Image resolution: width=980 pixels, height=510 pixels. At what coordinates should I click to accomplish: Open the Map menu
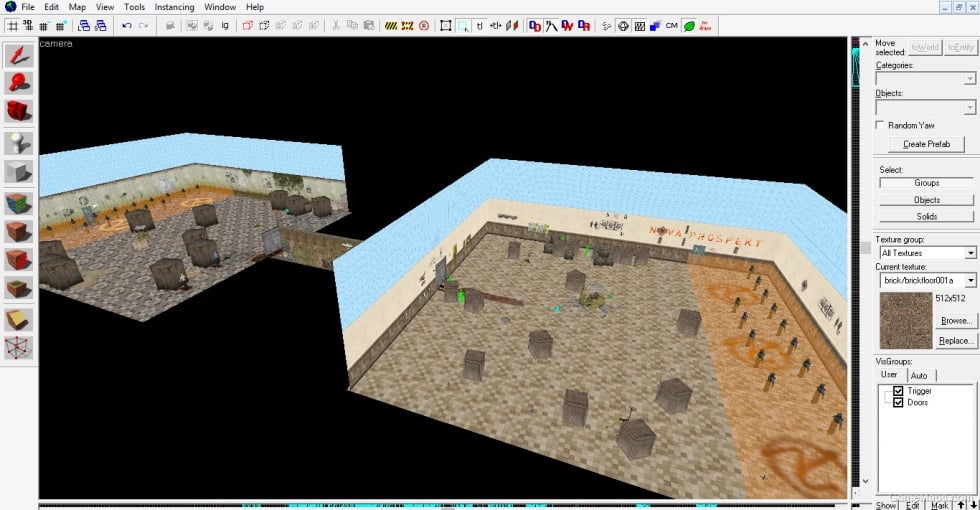click(x=77, y=7)
